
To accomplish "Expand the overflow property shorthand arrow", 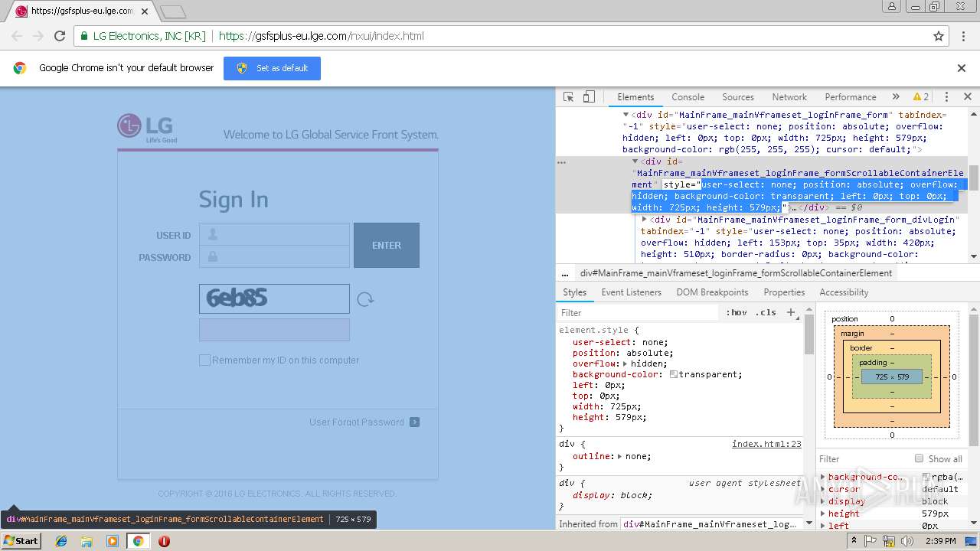I will coord(626,364).
